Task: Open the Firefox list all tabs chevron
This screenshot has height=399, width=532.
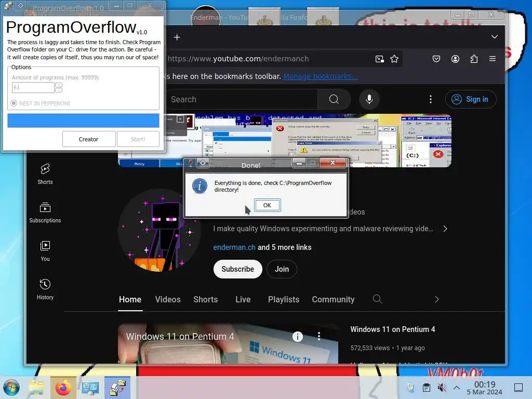Action: 495,37
